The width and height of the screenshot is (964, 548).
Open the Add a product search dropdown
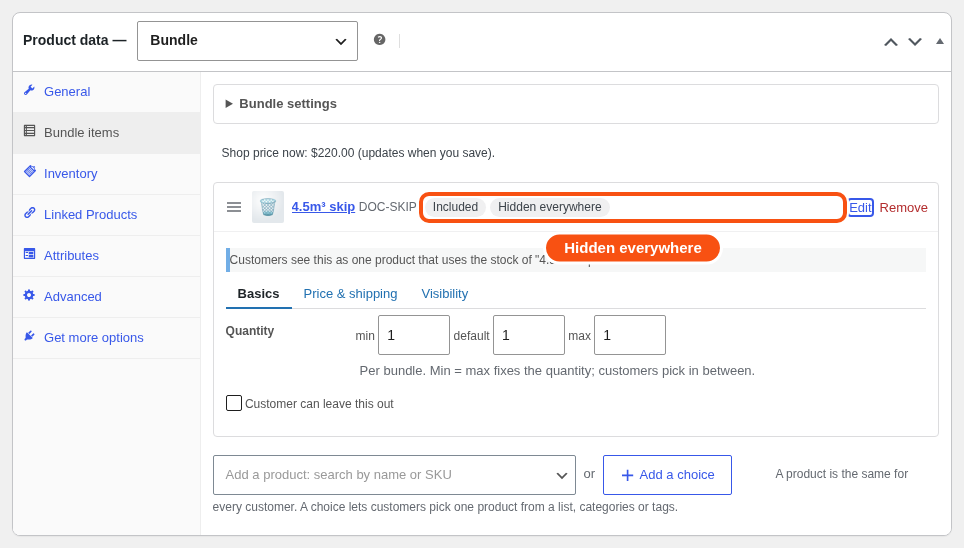coord(394,475)
